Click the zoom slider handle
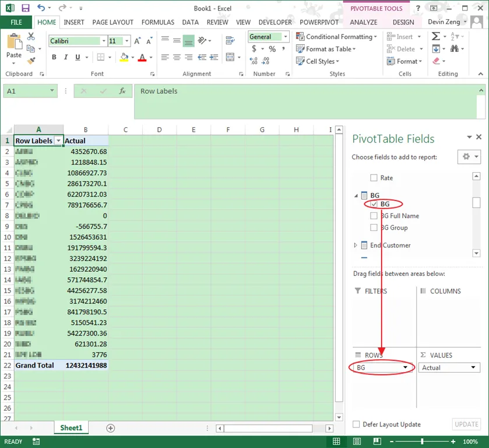489x448 pixels. click(x=422, y=442)
